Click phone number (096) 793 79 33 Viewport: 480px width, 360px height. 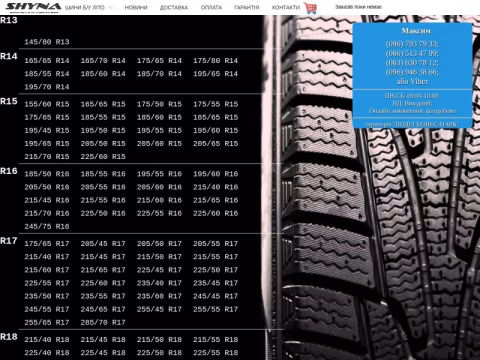click(x=412, y=44)
